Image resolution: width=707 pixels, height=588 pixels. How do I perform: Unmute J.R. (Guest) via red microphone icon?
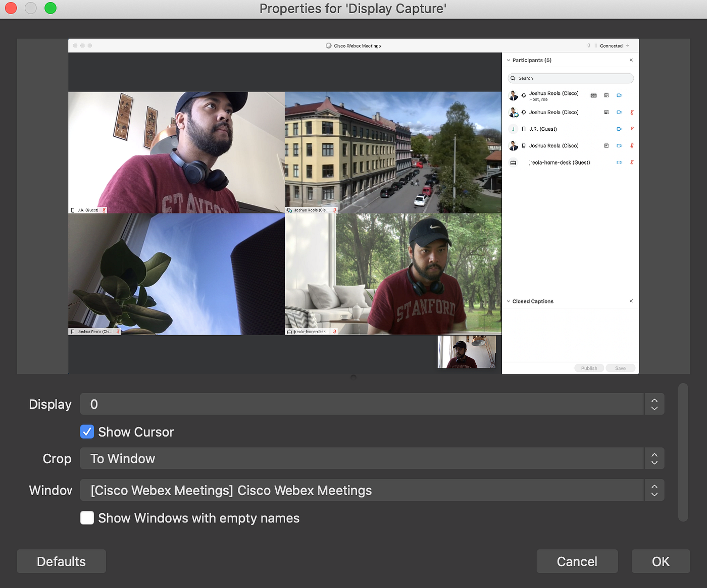(x=632, y=129)
